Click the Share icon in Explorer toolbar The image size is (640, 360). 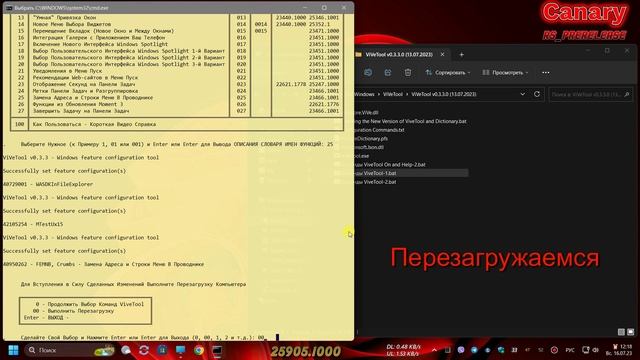388,73
